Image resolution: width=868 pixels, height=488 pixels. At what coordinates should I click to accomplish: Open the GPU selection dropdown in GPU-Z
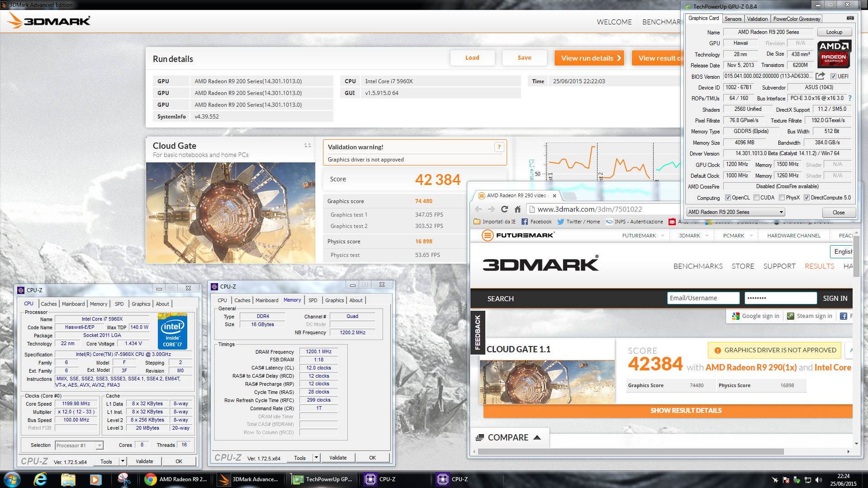pyautogui.click(x=735, y=212)
